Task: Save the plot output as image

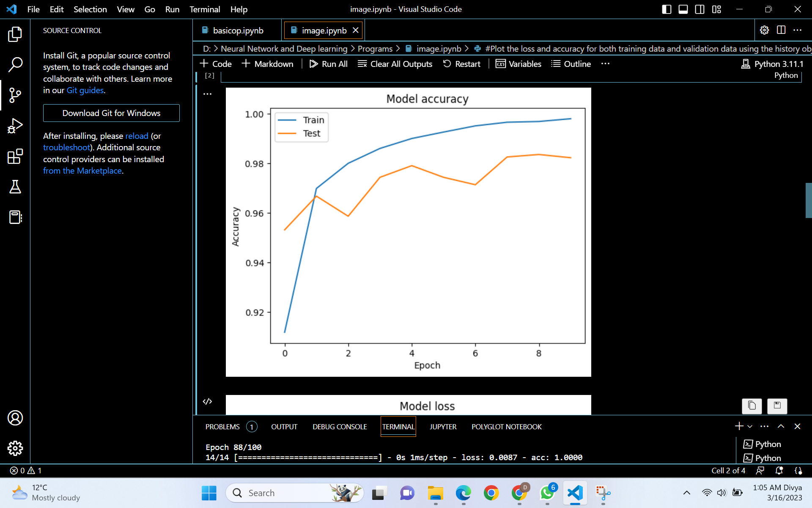Action: point(776,406)
